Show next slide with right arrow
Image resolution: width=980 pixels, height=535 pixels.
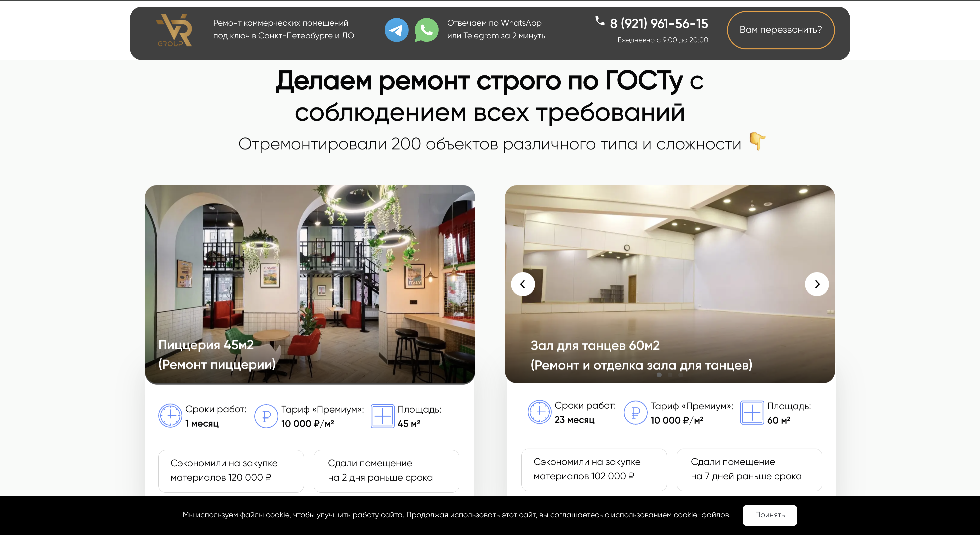point(817,284)
